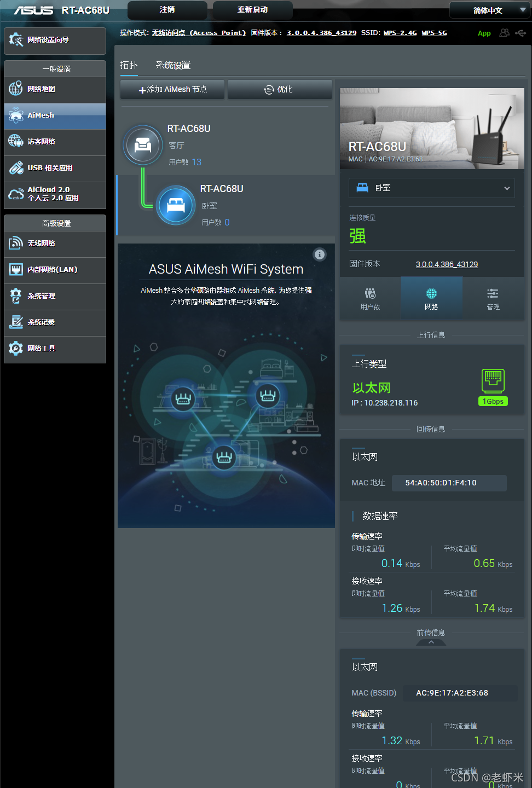Click the WPS-2.4G SSID link
The width and height of the screenshot is (532, 788).
(400, 33)
